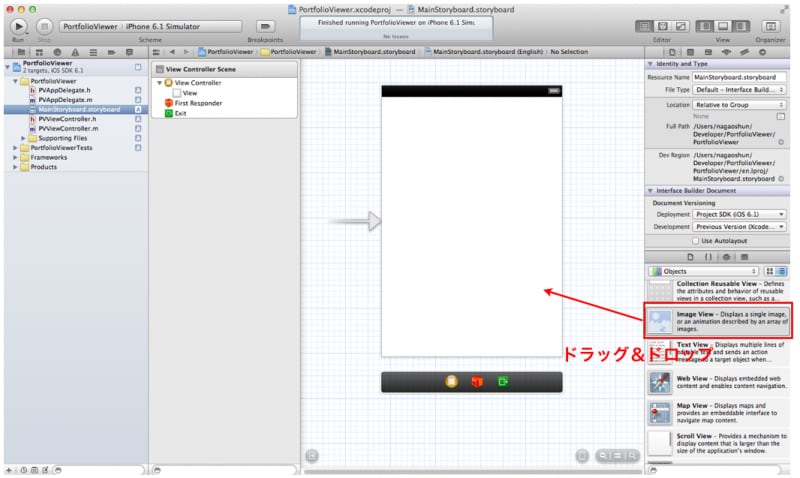Select the Web View library object
This screenshot has height=478, width=800.
718,383
